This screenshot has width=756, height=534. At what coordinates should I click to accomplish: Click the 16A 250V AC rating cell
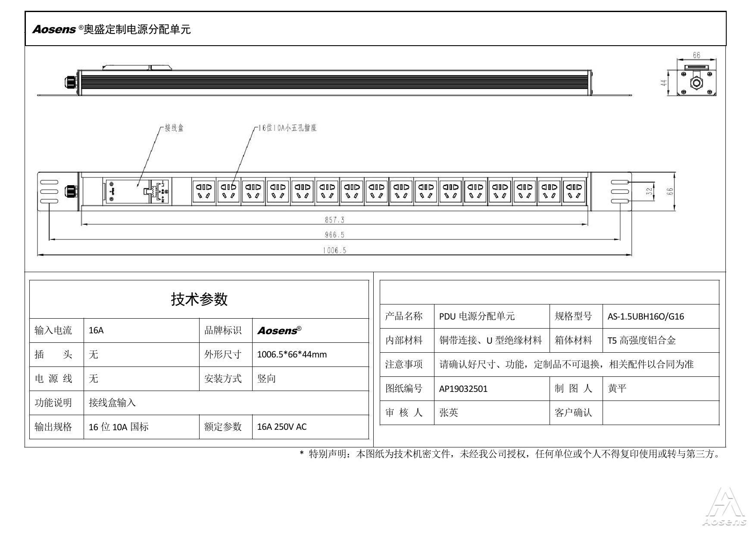pos(282,427)
